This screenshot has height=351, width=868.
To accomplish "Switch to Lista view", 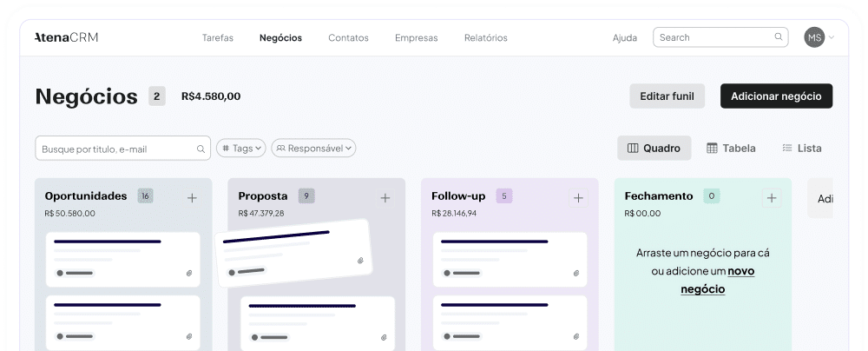I will click(x=801, y=149).
